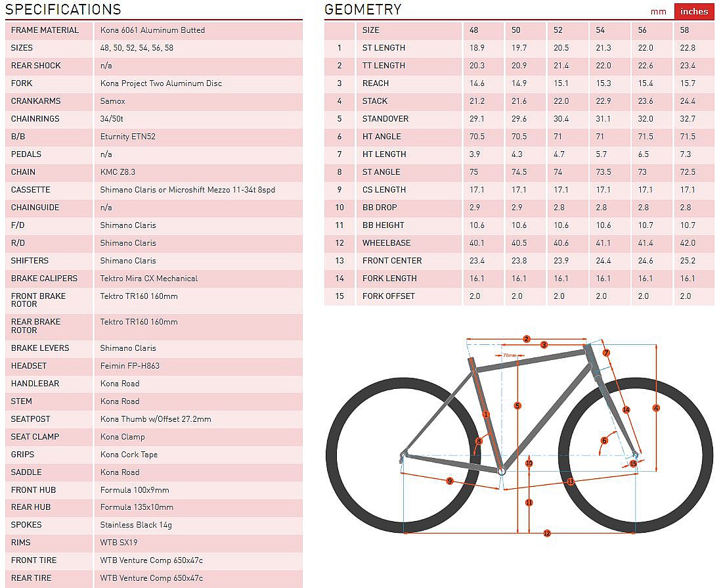Screen dimensions: 723x588
Task: Click the size 54 column header
Action: pos(600,30)
